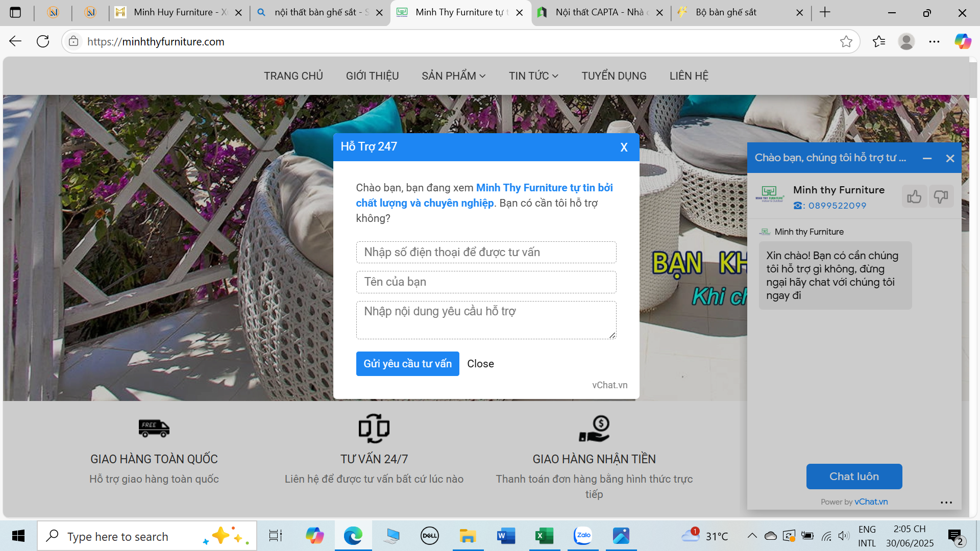Screen dimensions: 980x551
Task: Focus the phone number input field
Action: pyautogui.click(x=486, y=253)
